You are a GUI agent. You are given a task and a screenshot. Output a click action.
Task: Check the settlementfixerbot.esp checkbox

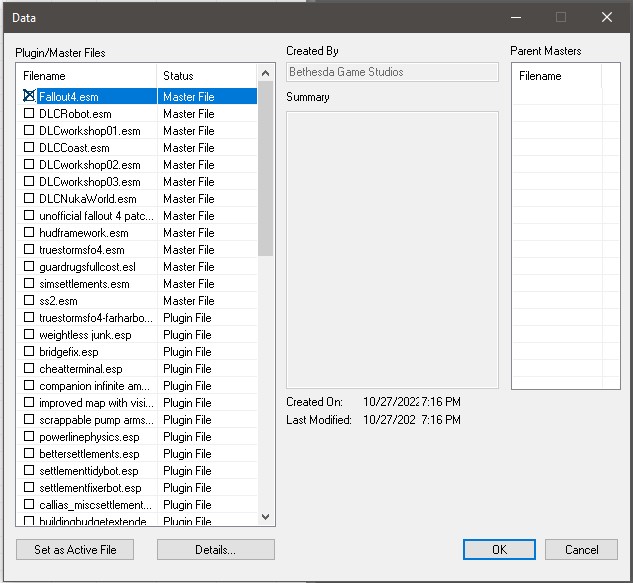pyautogui.click(x=29, y=487)
